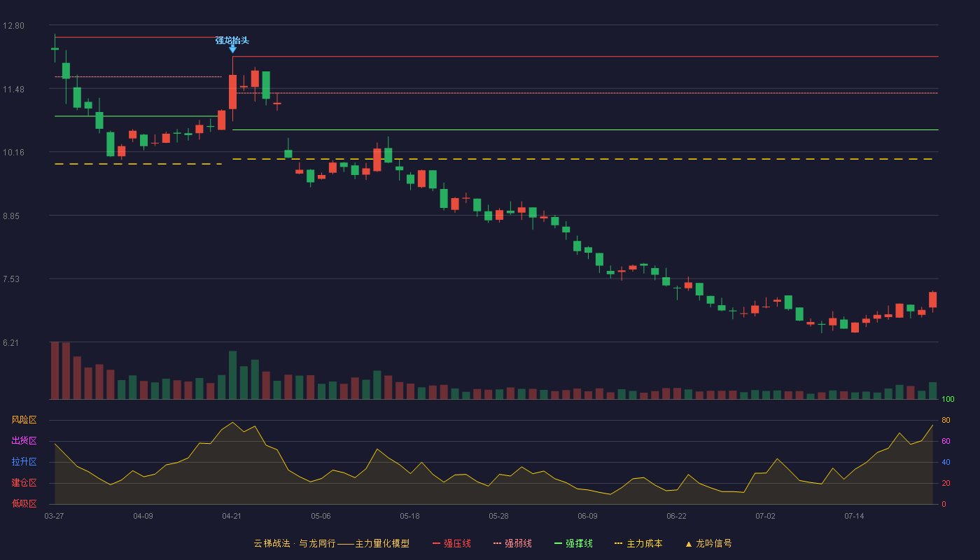Click the 强龙抬头 signal arrow marker

(x=232, y=49)
